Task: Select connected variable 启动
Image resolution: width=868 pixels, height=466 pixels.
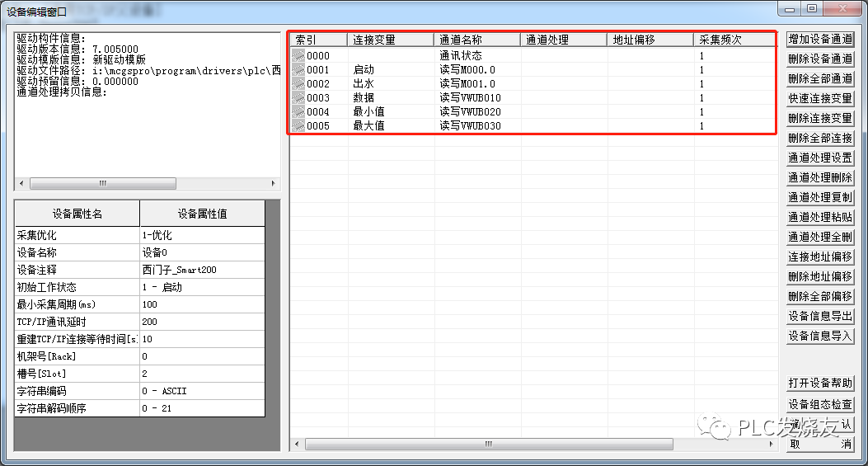Action: pos(364,70)
